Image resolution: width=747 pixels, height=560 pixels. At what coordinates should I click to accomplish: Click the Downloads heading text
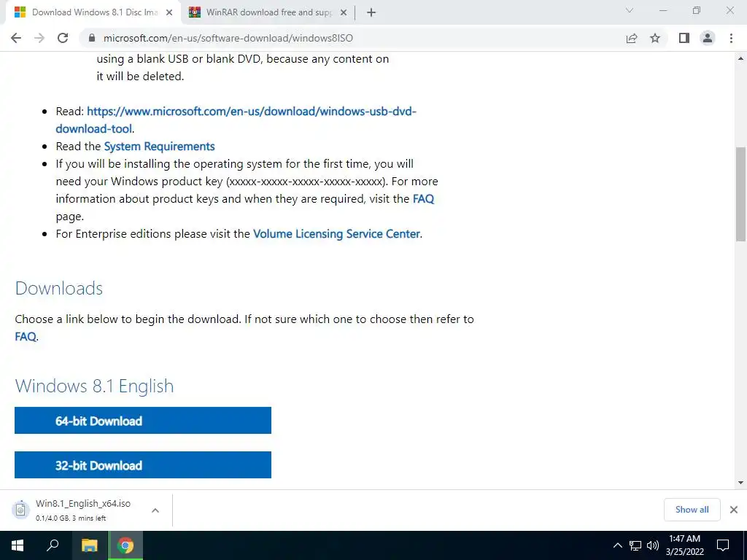click(58, 289)
